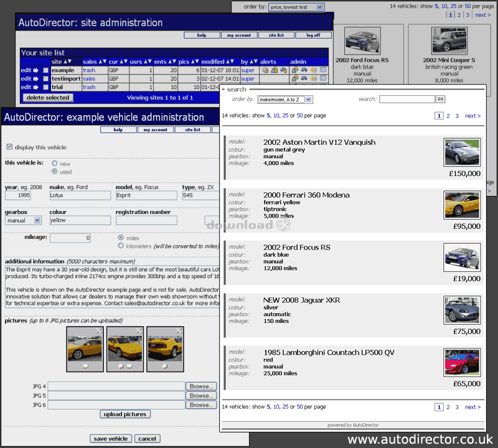
Task: Choose kilometers as mileage unit
Action: pyautogui.click(x=121, y=246)
